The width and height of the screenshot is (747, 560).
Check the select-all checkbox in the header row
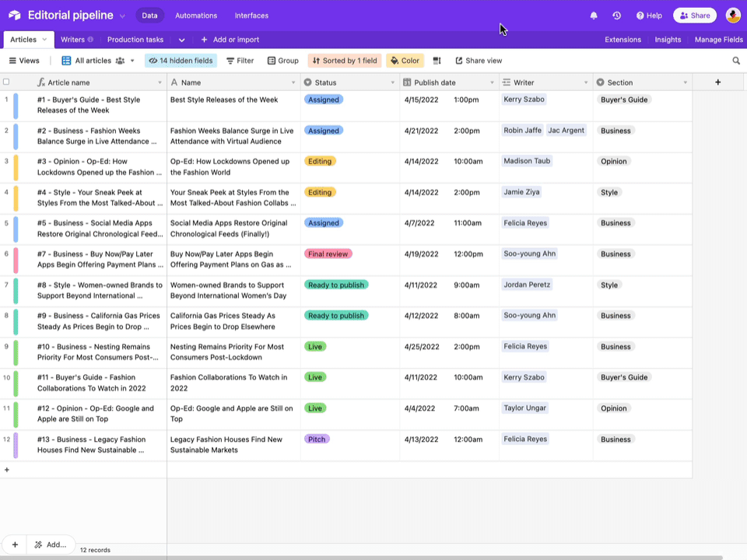(x=6, y=81)
